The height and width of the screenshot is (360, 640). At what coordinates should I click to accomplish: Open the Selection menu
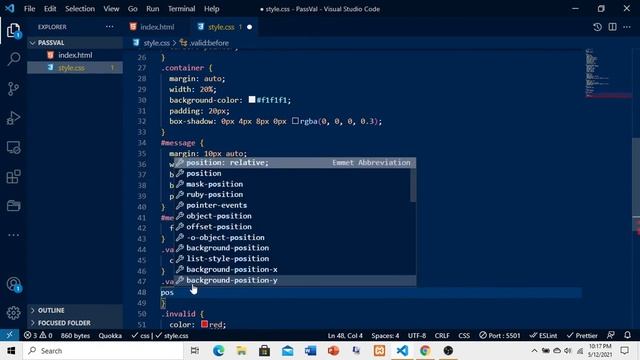[80, 9]
